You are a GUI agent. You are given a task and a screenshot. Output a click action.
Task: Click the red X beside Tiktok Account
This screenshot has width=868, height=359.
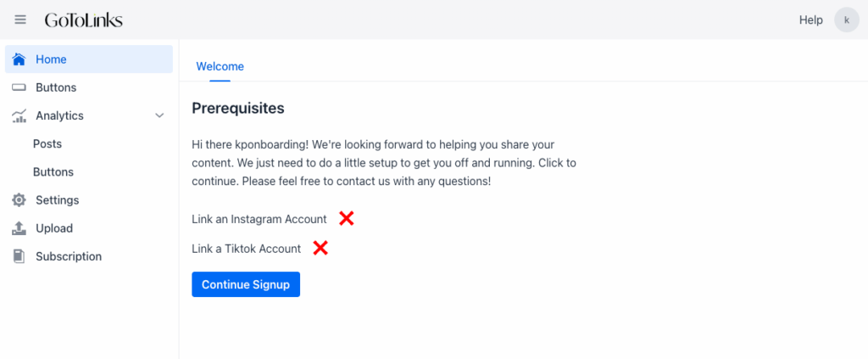click(320, 249)
